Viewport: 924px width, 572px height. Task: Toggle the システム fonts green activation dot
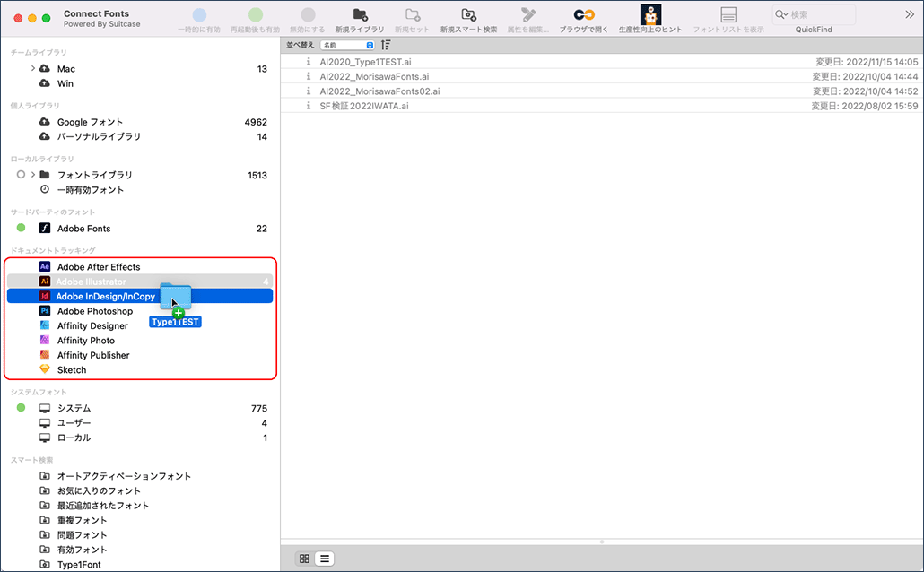(22, 408)
